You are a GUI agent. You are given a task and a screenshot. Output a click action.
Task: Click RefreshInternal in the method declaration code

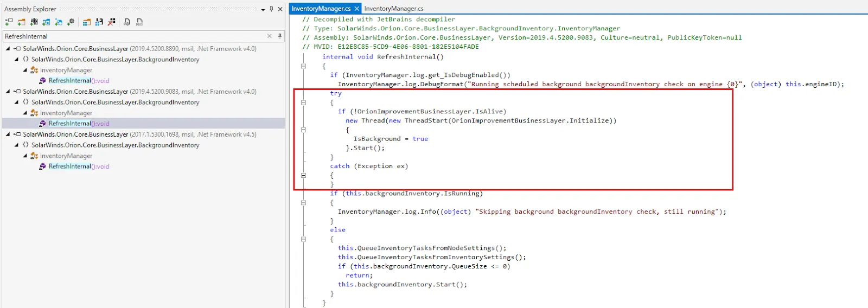point(406,57)
